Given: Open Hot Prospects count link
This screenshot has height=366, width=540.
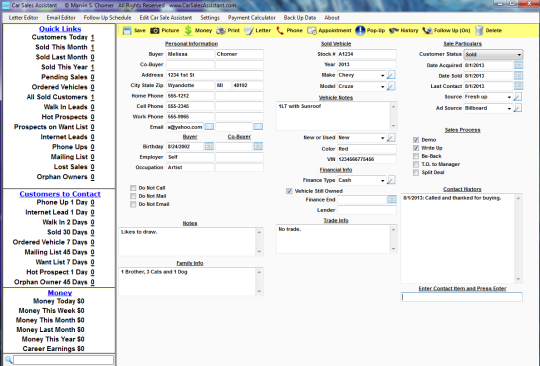Looking at the screenshot, I should pos(92,117).
